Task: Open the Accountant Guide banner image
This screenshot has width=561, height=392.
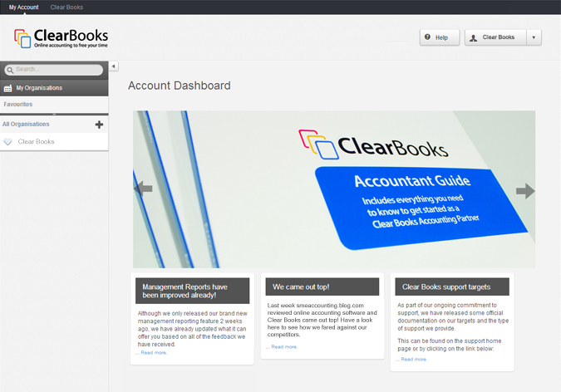Action: pyautogui.click(x=334, y=189)
